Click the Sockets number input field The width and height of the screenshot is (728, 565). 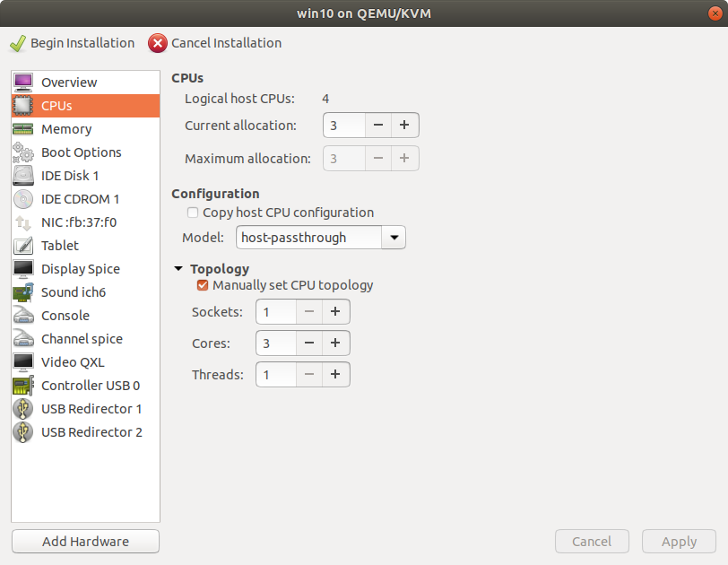click(x=275, y=312)
